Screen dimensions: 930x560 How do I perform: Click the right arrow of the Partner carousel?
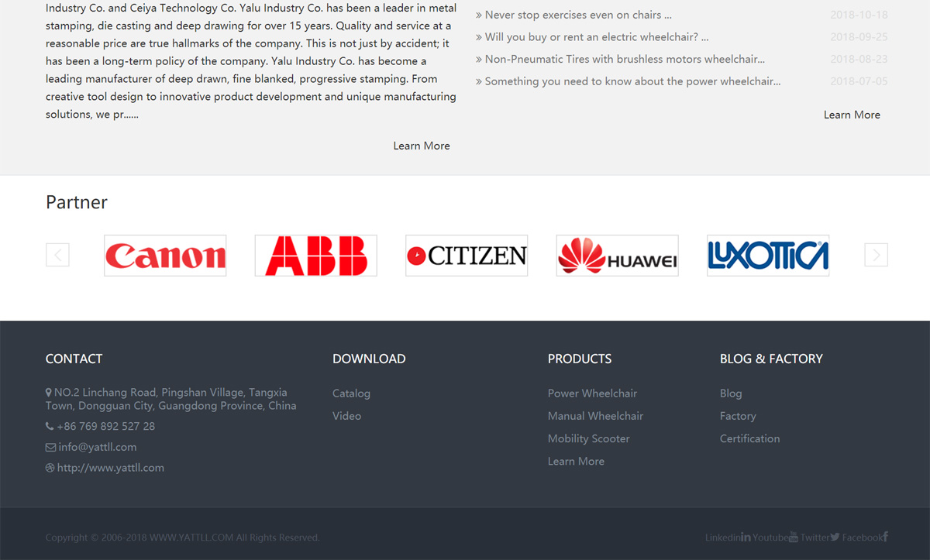pyautogui.click(x=876, y=255)
